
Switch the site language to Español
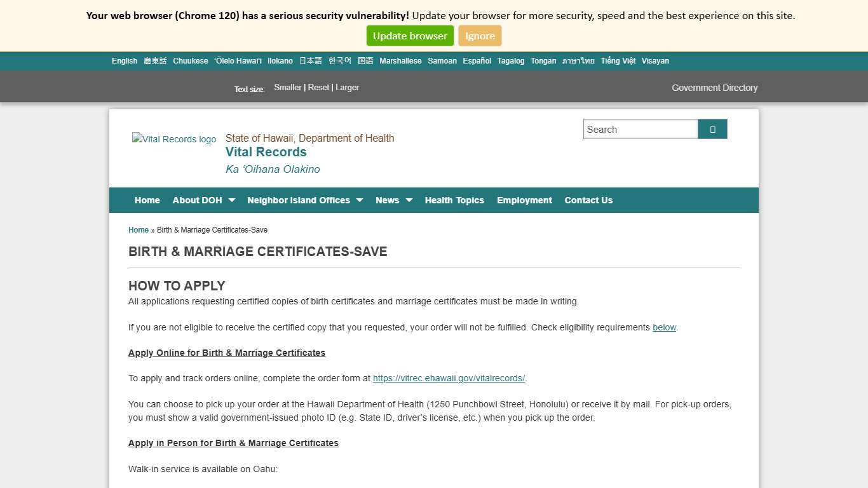[477, 60]
